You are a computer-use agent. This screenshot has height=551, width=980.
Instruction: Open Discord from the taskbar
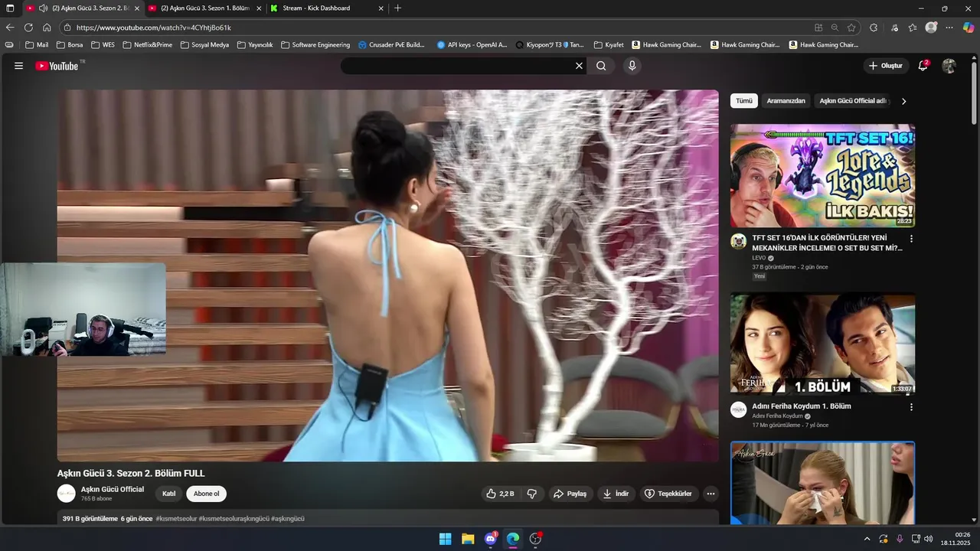(491, 539)
